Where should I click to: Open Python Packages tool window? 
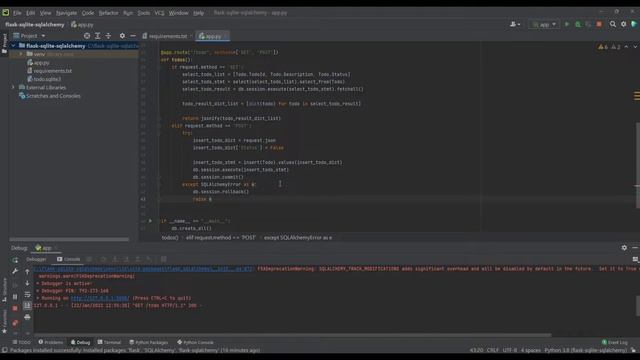[x=149, y=342]
